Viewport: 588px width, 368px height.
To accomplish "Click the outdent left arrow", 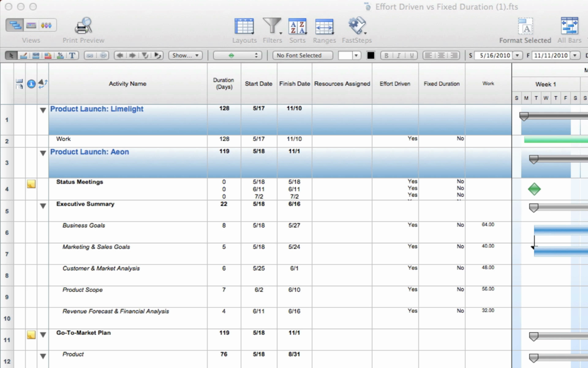I will point(119,56).
